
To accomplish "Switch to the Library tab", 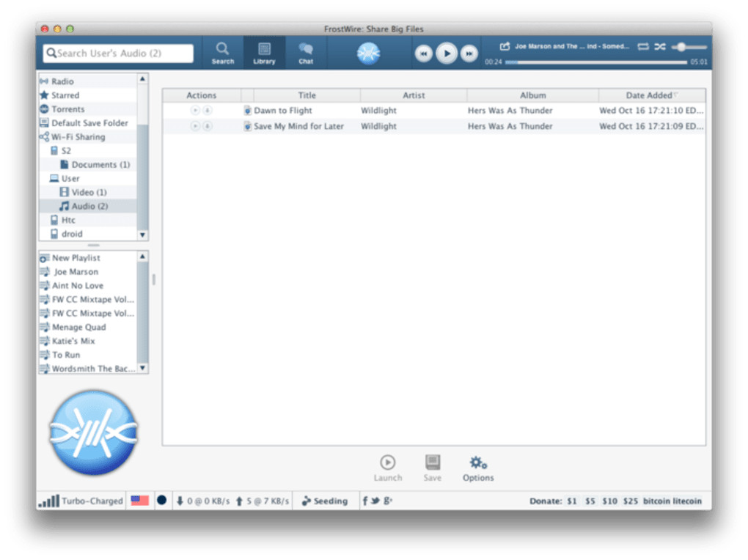I will pyautogui.click(x=264, y=53).
